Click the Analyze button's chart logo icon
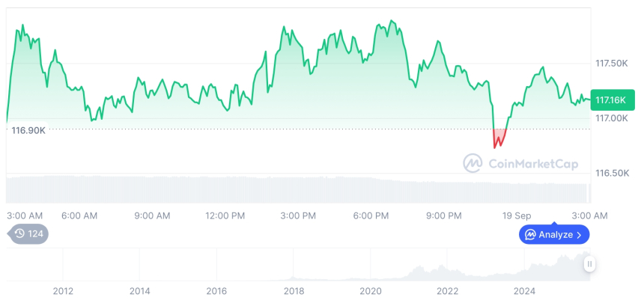The height and width of the screenshot is (300, 644). coord(530,235)
